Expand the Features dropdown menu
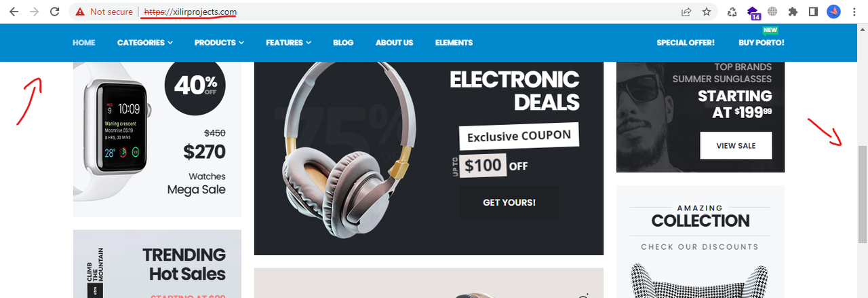868x298 pixels. (288, 43)
